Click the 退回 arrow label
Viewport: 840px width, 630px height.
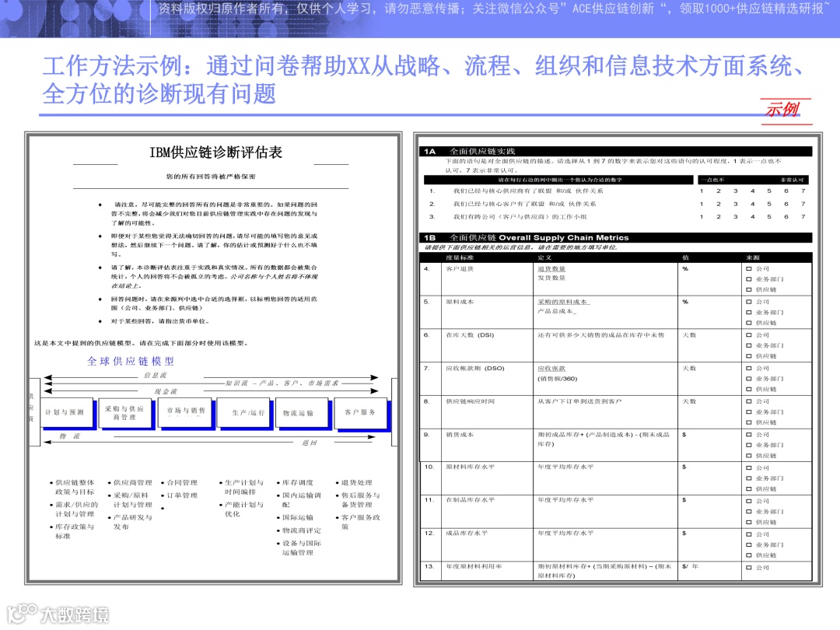coord(310,443)
